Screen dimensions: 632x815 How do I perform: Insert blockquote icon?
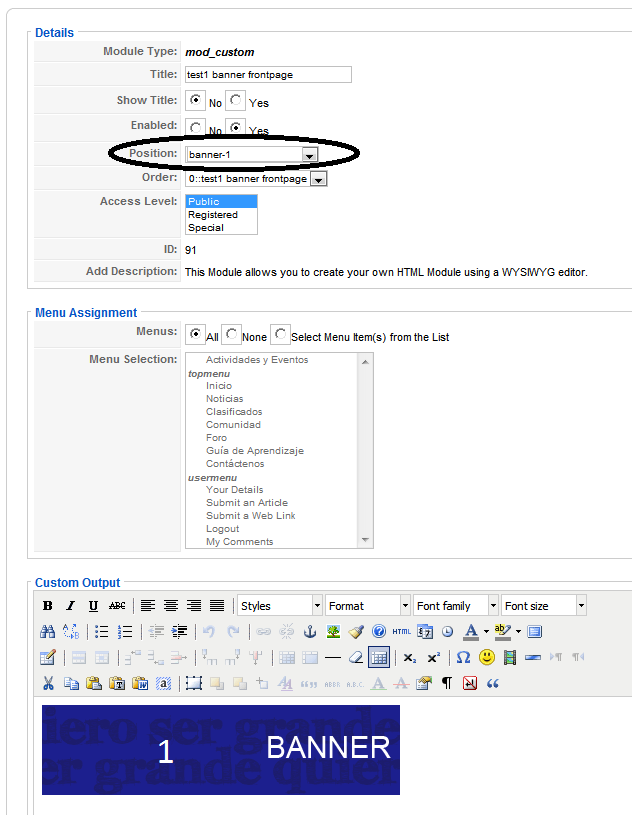coord(493,683)
